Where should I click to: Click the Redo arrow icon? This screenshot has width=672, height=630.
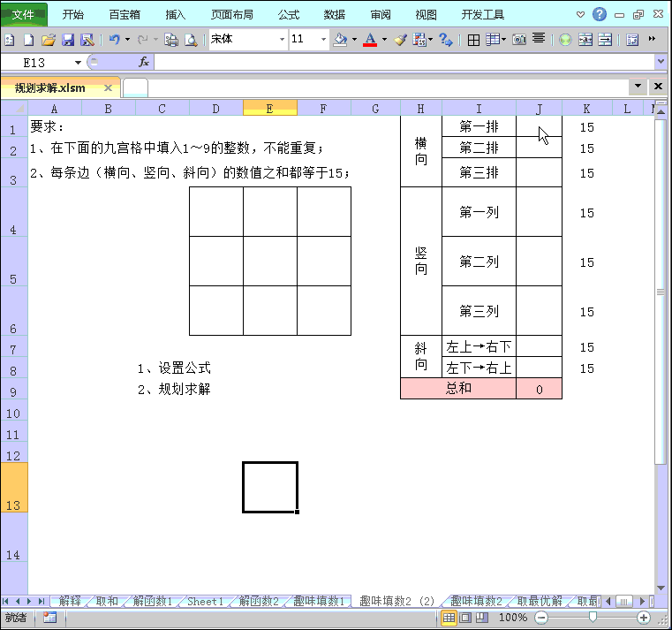143,40
